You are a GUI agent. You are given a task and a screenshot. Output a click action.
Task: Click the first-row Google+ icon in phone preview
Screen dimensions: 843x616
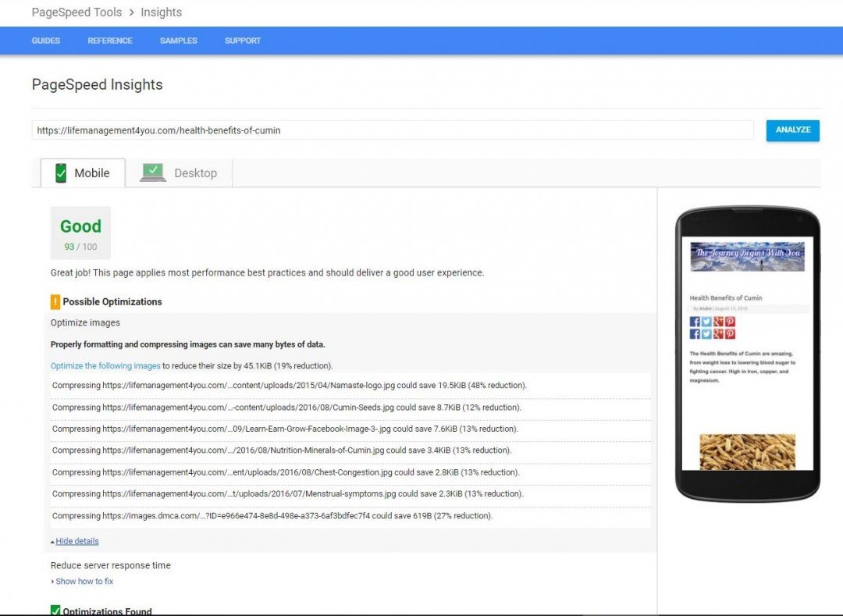click(718, 322)
